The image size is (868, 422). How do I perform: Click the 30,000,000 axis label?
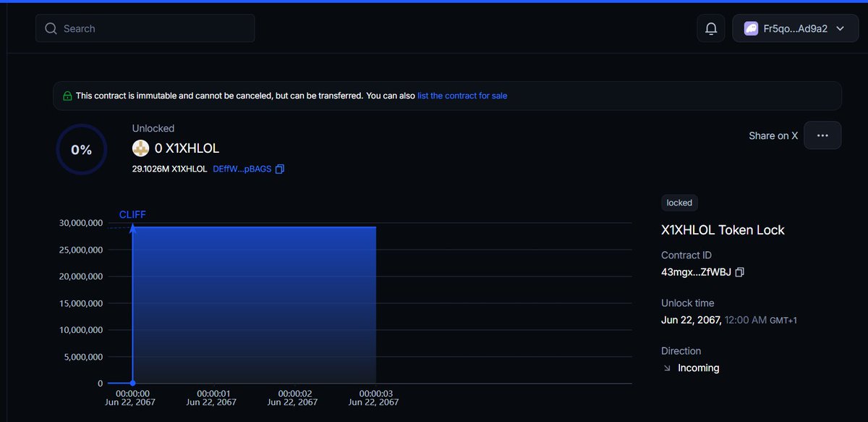coord(81,223)
